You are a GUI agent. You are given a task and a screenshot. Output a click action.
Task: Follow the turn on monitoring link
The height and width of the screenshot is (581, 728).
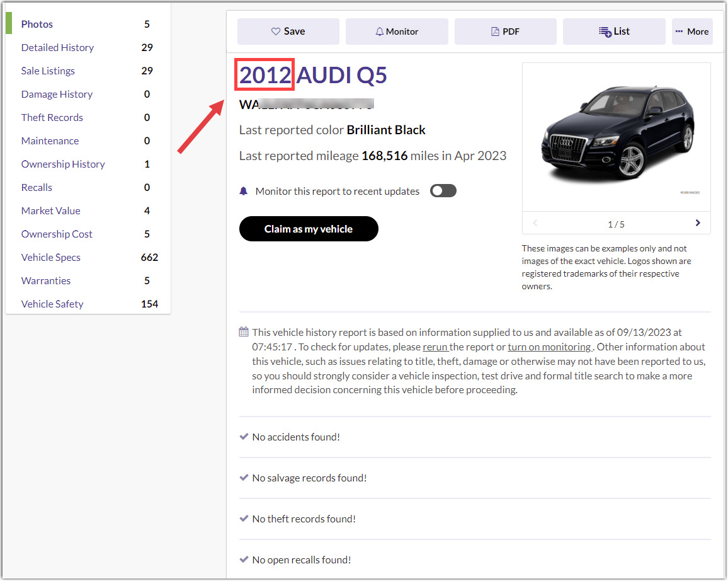coord(550,347)
